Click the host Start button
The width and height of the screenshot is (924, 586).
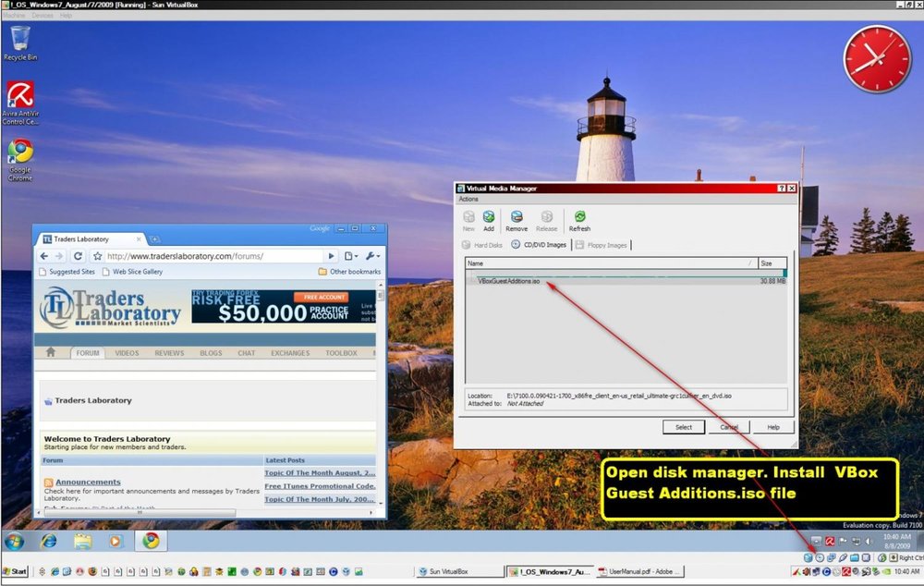click(15, 571)
